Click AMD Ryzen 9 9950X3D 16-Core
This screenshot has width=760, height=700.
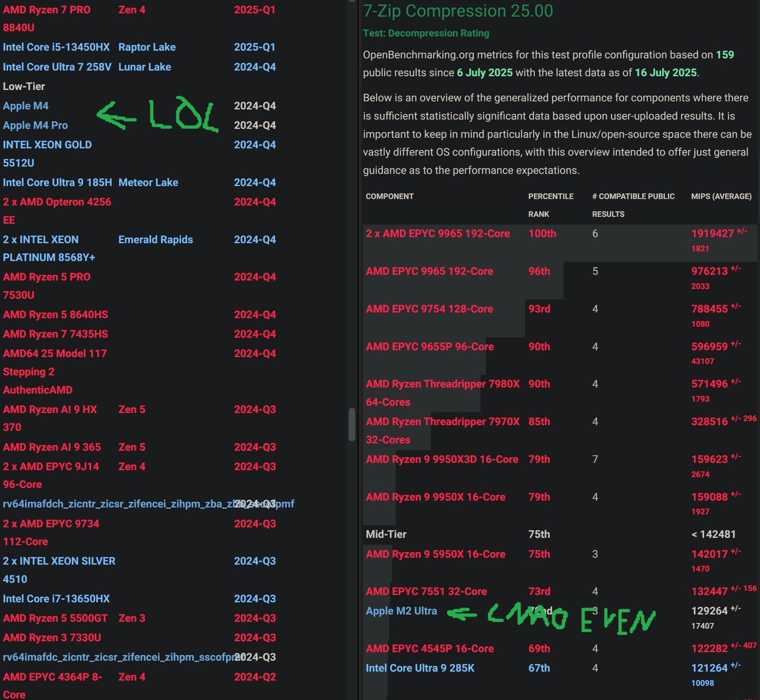tap(442, 459)
